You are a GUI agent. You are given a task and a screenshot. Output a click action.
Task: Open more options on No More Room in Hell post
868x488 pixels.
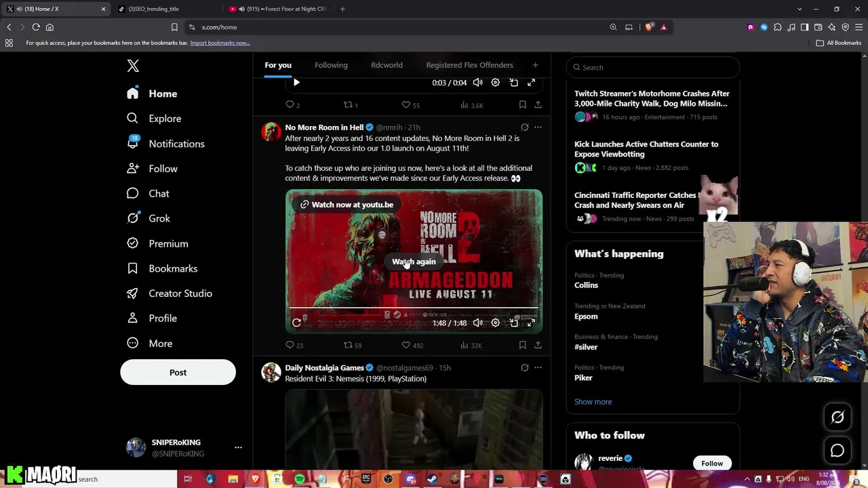(x=538, y=127)
